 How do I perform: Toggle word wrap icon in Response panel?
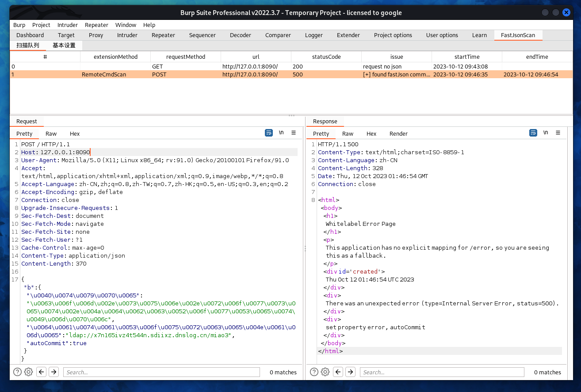(x=533, y=133)
